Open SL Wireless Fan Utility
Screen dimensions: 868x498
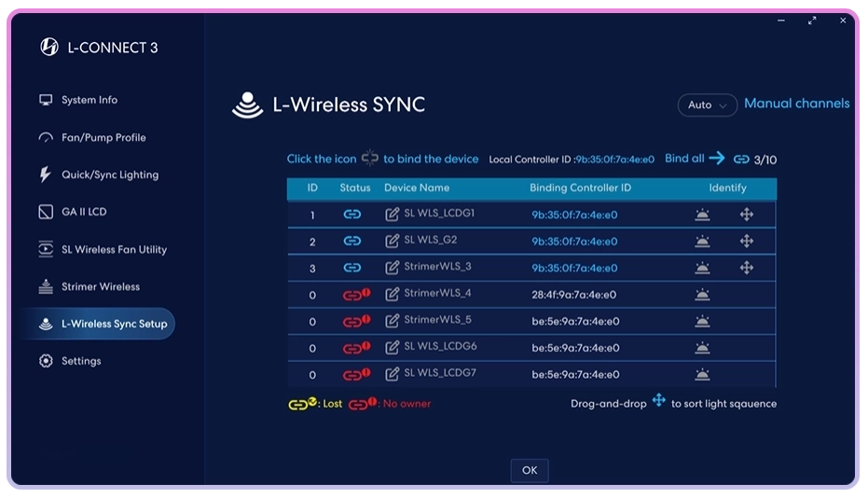click(x=103, y=249)
